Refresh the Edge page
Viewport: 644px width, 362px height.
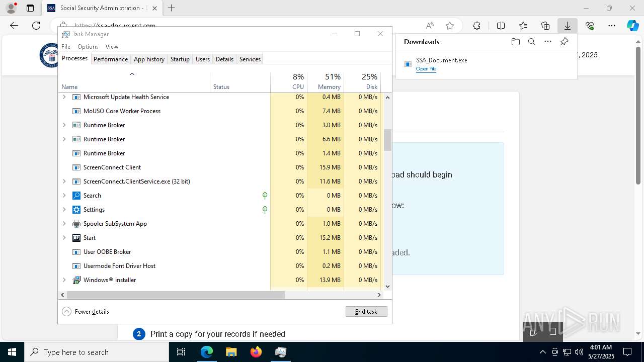pyautogui.click(x=36, y=26)
